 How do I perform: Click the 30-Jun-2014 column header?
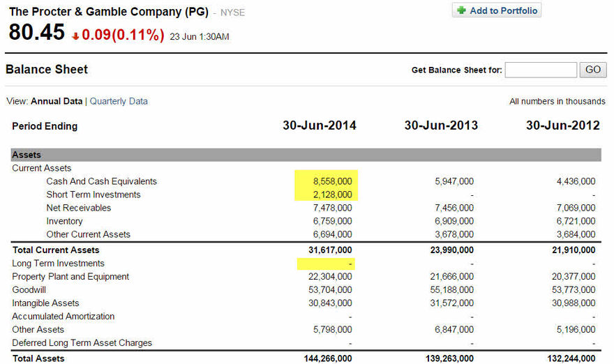[x=319, y=126]
